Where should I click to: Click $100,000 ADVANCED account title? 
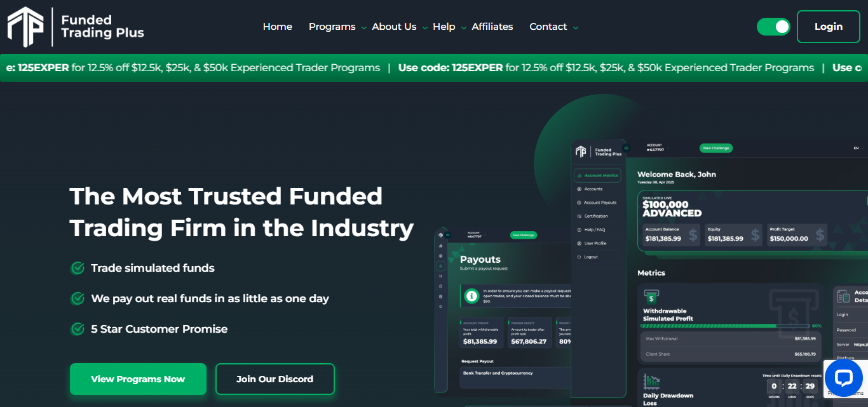(672, 209)
